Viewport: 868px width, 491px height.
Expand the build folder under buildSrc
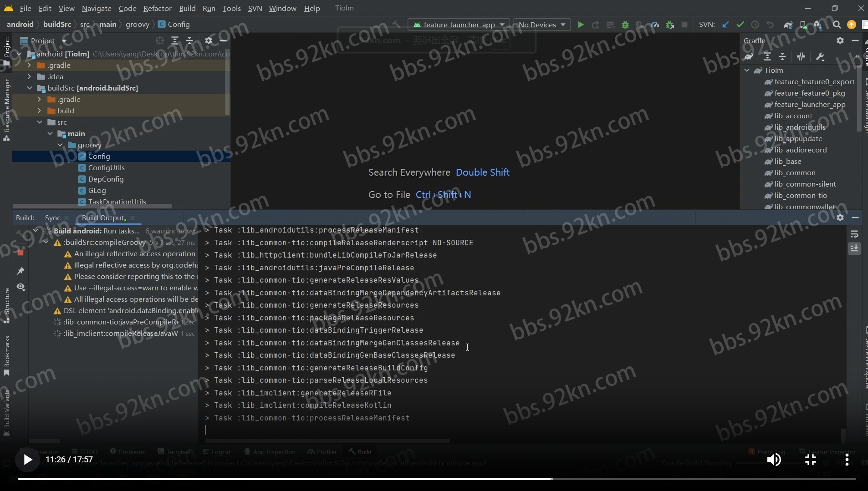coord(40,111)
